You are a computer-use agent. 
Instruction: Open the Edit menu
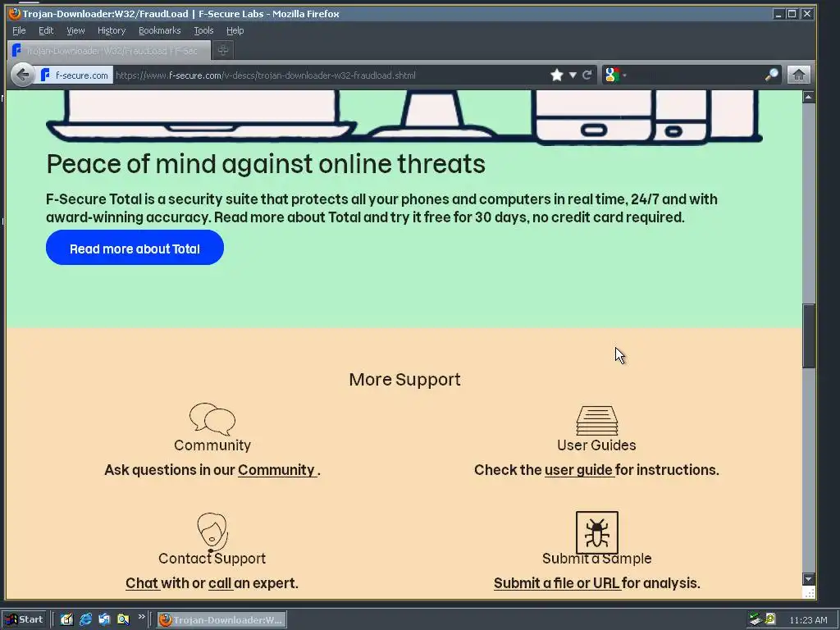46,30
